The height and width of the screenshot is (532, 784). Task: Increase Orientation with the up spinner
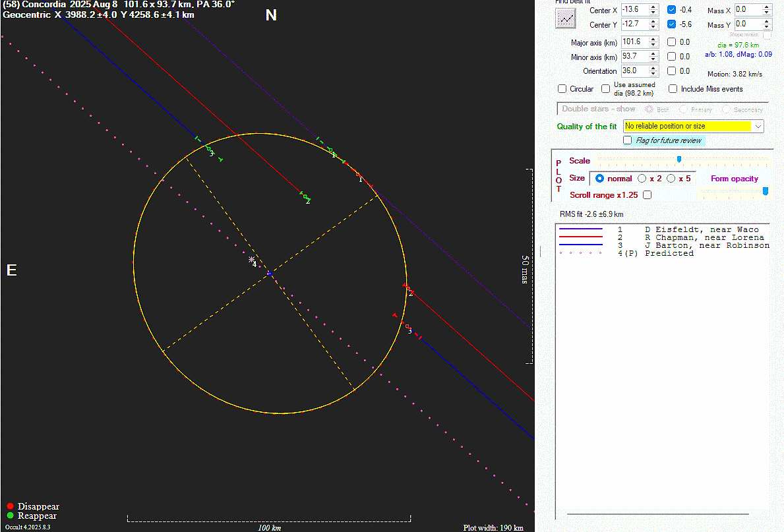coord(653,68)
